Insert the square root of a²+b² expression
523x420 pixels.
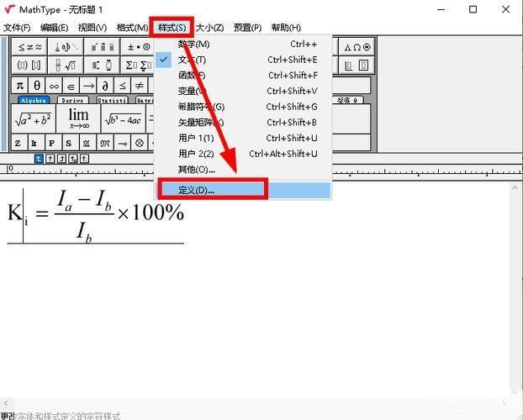pyautogui.click(x=34, y=118)
